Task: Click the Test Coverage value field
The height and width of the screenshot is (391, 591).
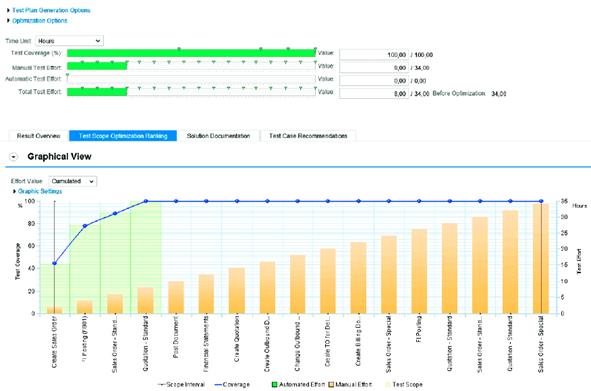Action: click(374, 55)
